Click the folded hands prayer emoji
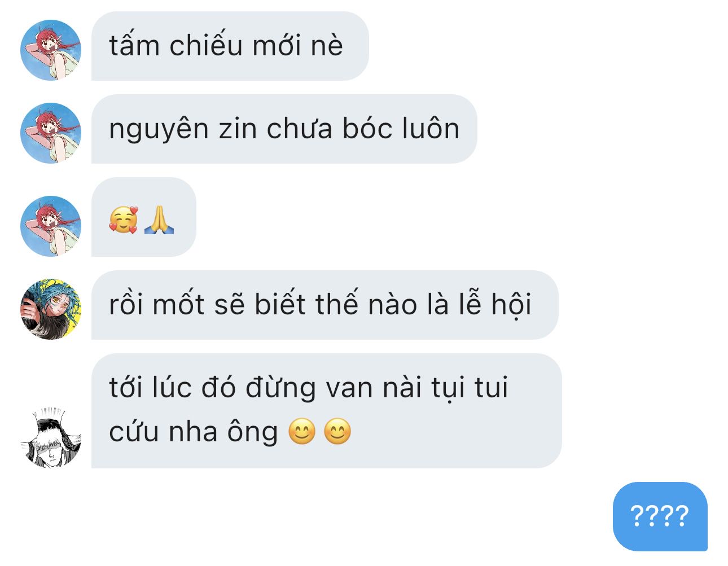Viewport: 728px width, 566px height. (159, 221)
